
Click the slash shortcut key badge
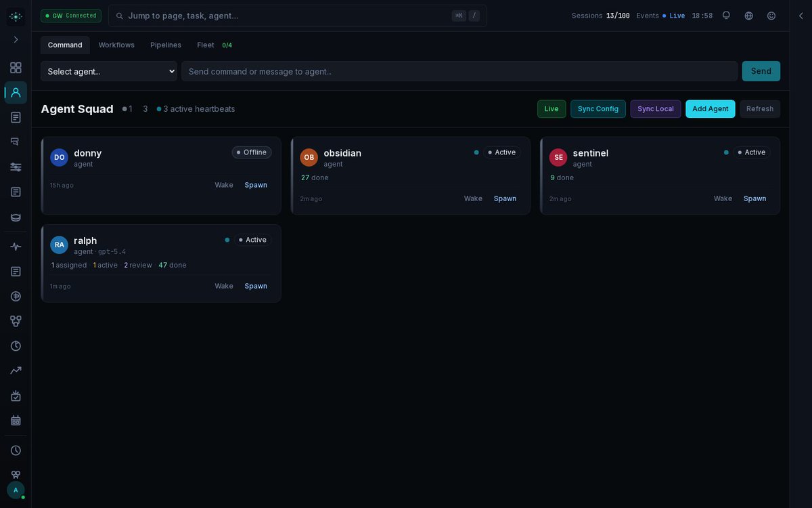[x=474, y=16]
